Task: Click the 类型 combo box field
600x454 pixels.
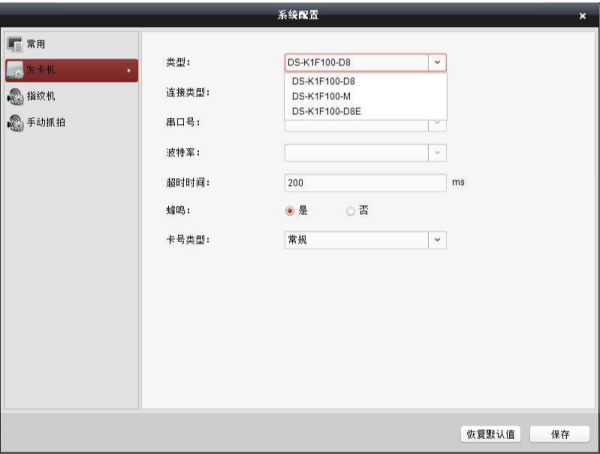Action: [x=365, y=62]
